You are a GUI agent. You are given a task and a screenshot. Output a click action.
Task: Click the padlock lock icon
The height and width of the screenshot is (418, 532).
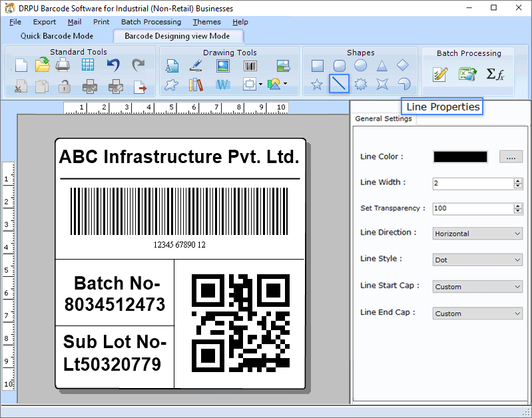coord(64,86)
